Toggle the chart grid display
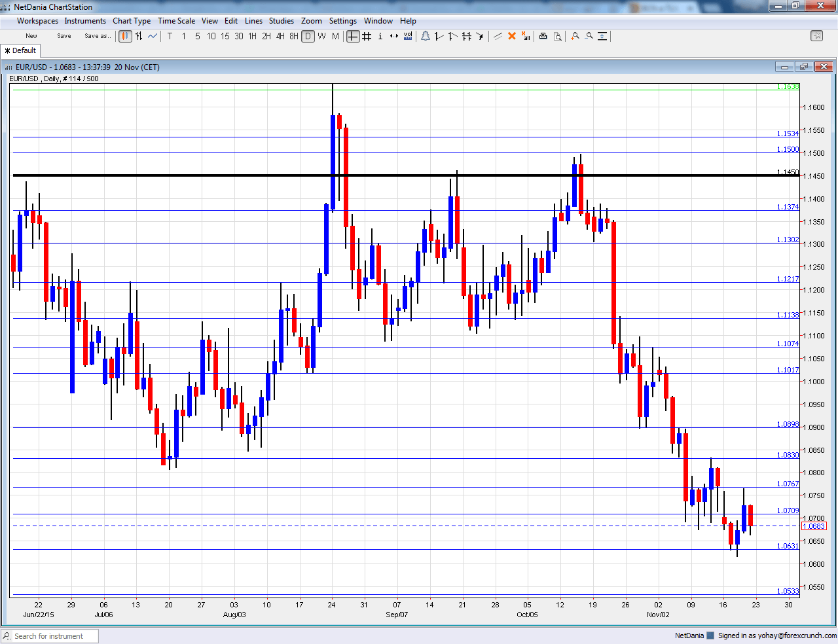 click(x=367, y=36)
